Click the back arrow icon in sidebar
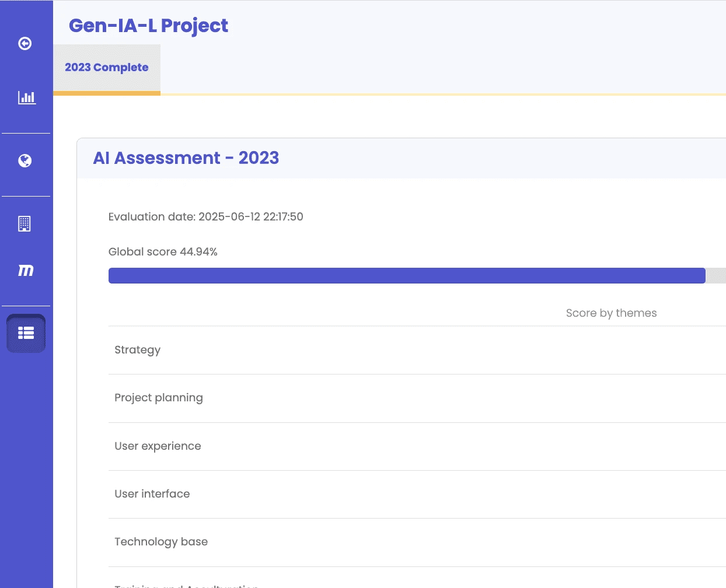 click(x=25, y=44)
